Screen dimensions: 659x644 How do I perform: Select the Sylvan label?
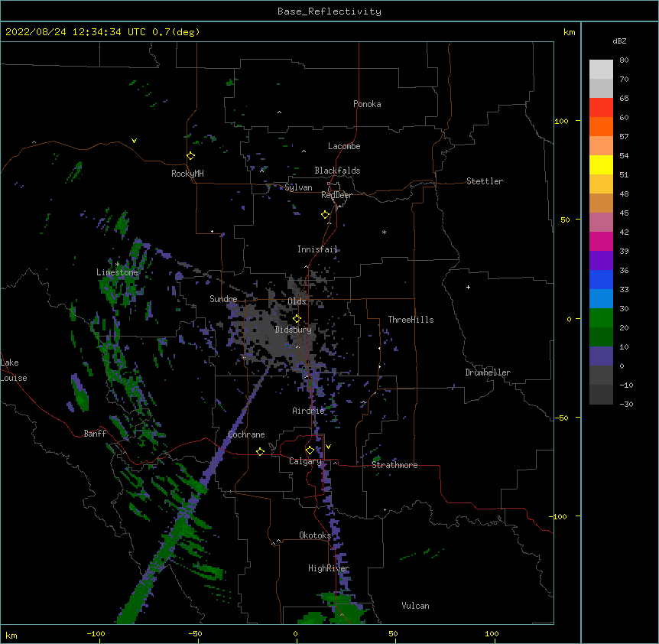click(x=298, y=187)
